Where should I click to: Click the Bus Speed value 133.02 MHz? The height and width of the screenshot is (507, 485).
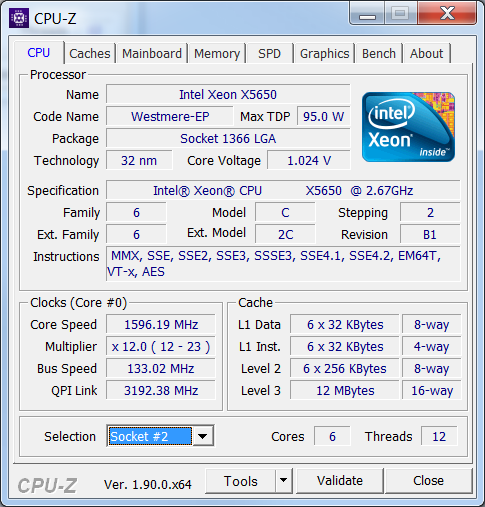(x=161, y=368)
